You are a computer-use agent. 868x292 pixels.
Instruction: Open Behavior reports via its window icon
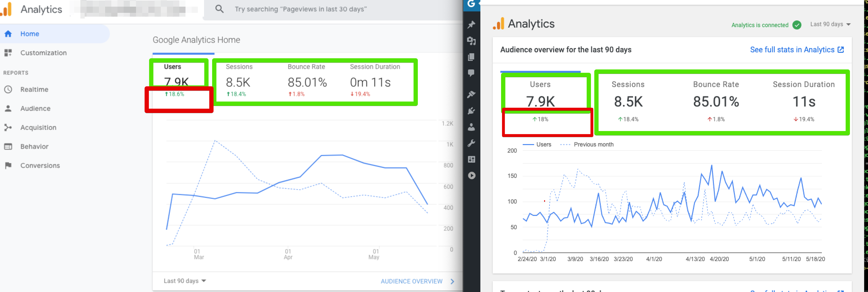(8, 146)
